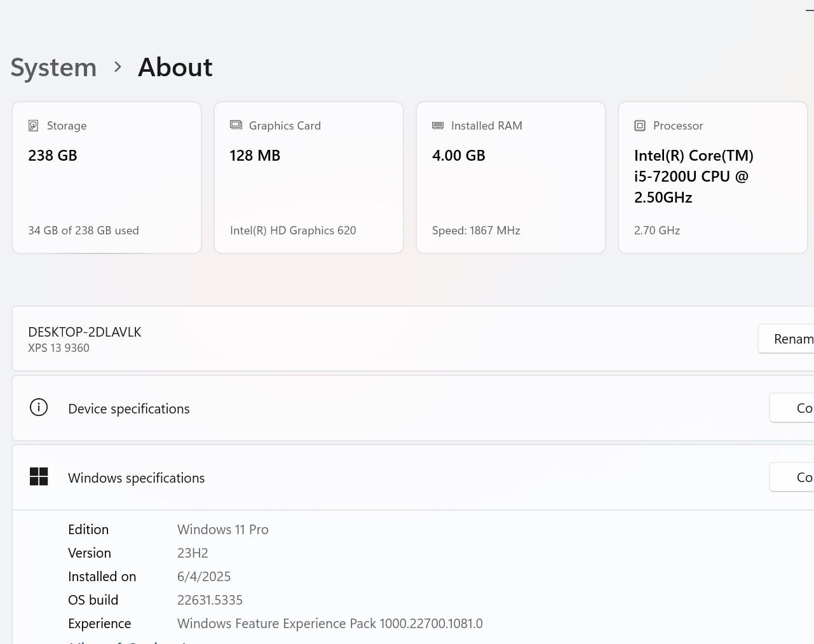Select the 23H2 version value

(193, 553)
